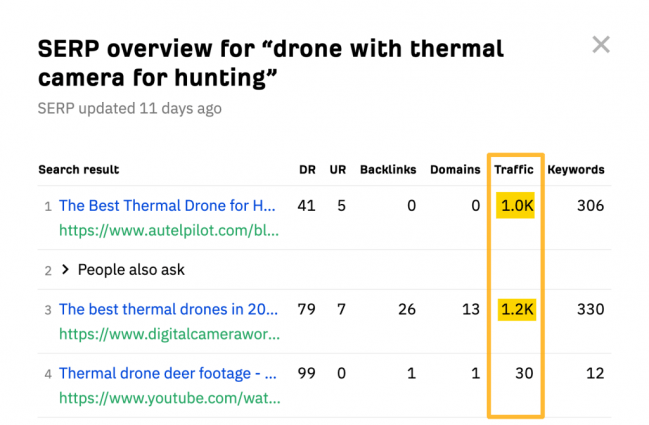Open "The best thermal drones in 20..." result

coord(167,309)
